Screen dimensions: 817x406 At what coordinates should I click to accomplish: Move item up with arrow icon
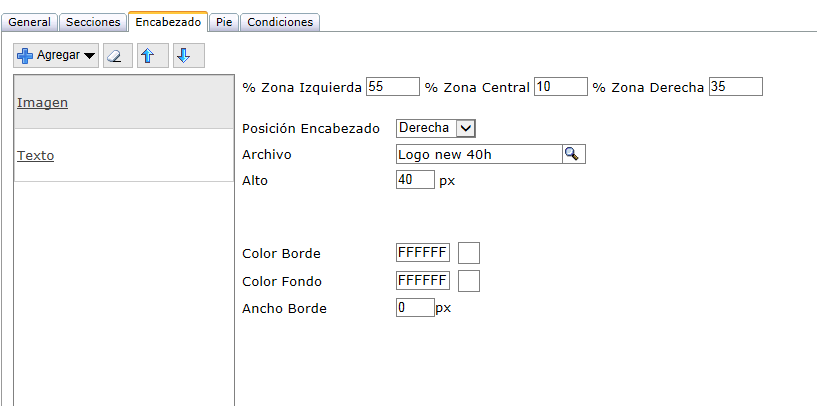[x=148, y=56]
